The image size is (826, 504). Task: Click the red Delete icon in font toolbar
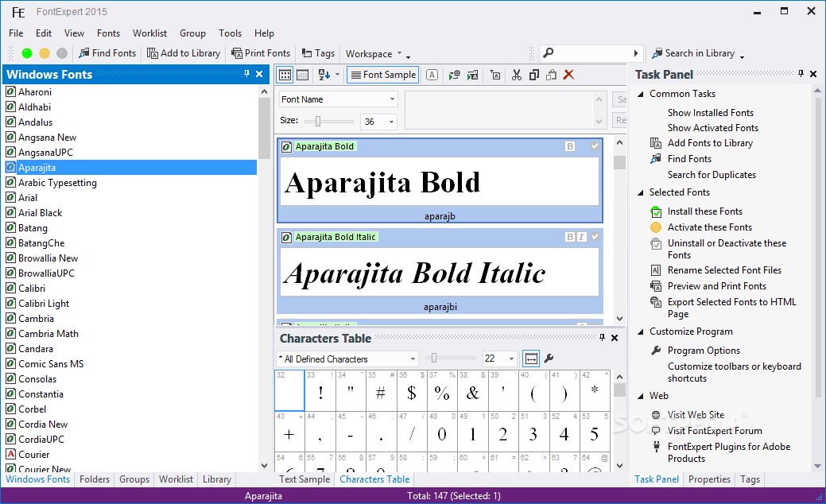[568, 75]
